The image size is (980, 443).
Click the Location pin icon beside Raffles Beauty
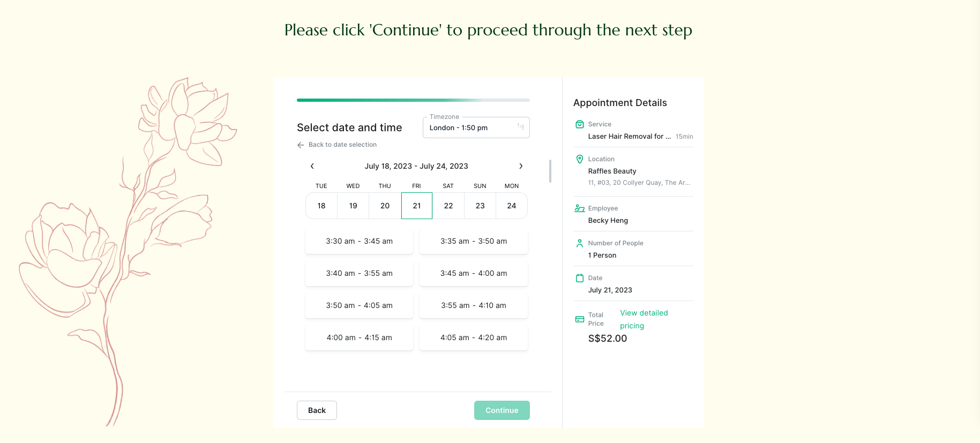(579, 159)
